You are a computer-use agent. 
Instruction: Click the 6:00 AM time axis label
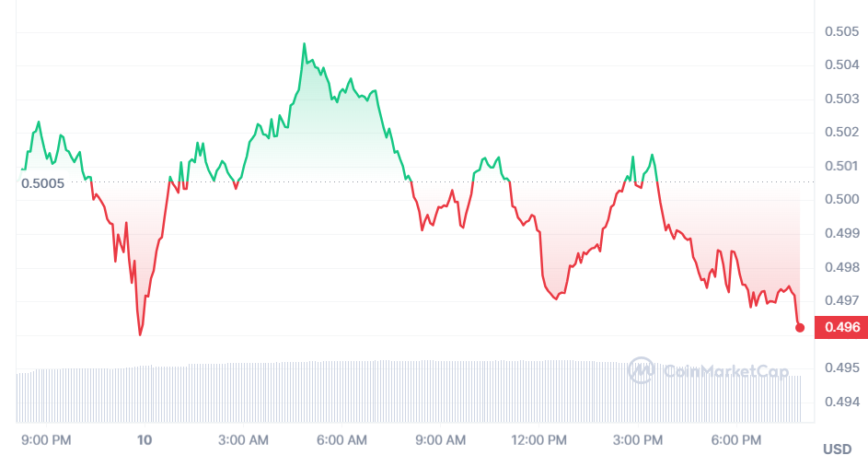341,440
